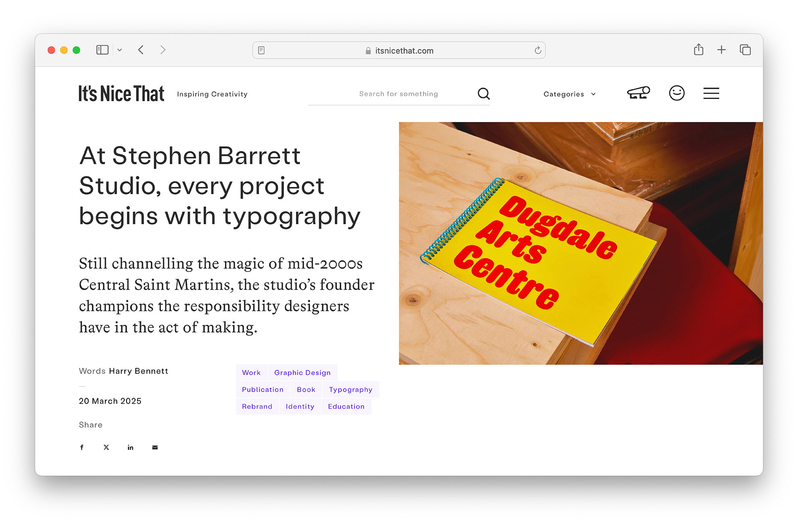Click the magnifying glass search icon

pos(483,93)
